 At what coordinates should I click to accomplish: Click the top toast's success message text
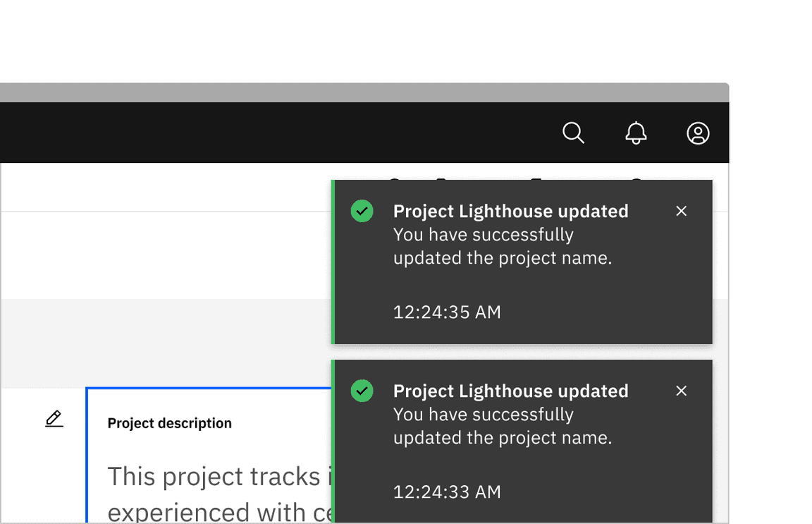[x=502, y=246]
